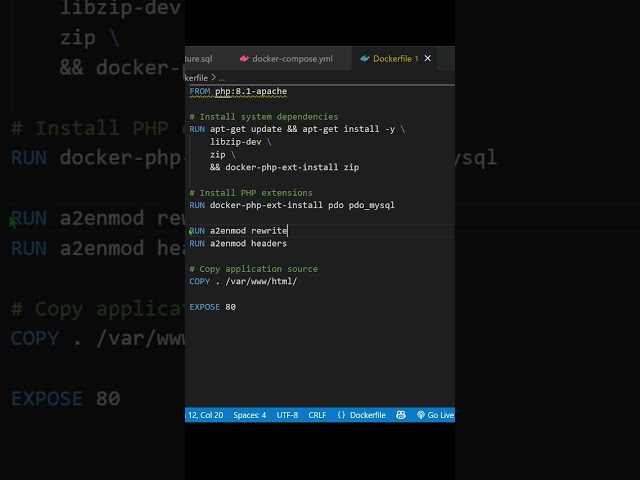The width and height of the screenshot is (640, 480).
Task: Click the Dockerfile tab whale icon
Action: [364, 58]
